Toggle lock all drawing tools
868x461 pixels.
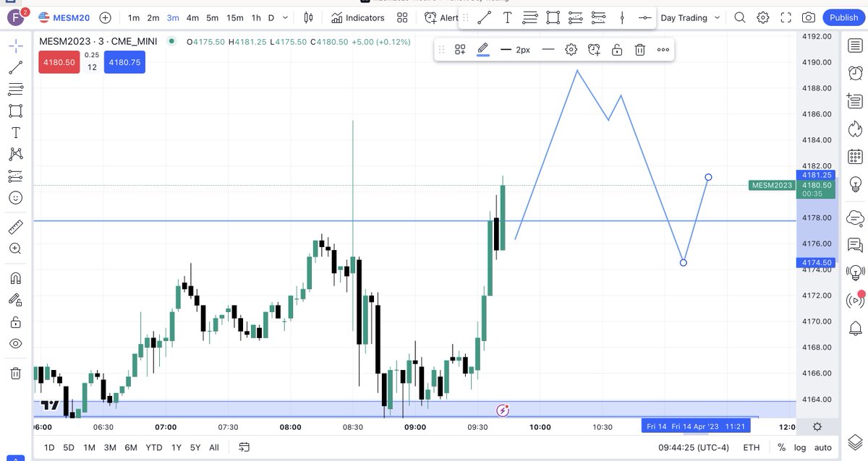(x=16, y=322)
